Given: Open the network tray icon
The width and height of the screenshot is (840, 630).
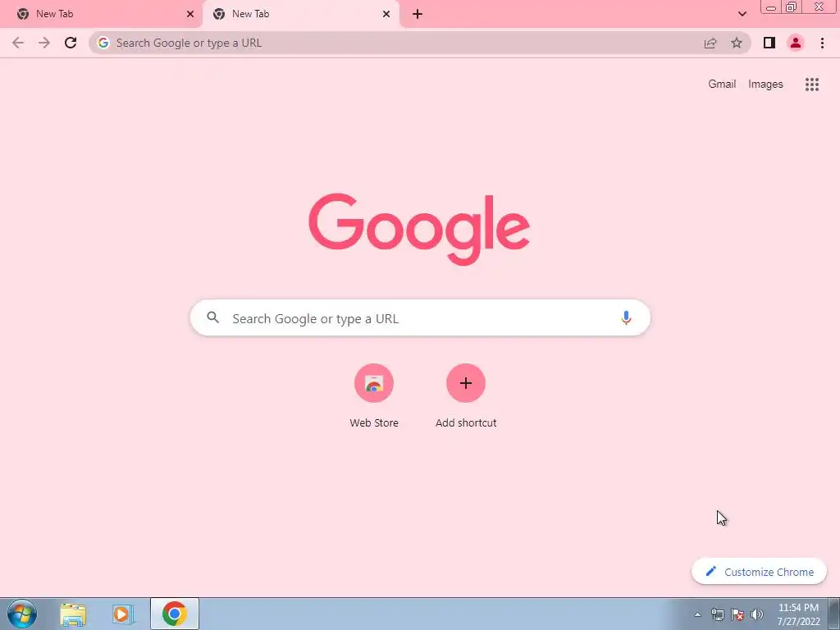Looking at the screenshot, I should [x=717, y=614].
